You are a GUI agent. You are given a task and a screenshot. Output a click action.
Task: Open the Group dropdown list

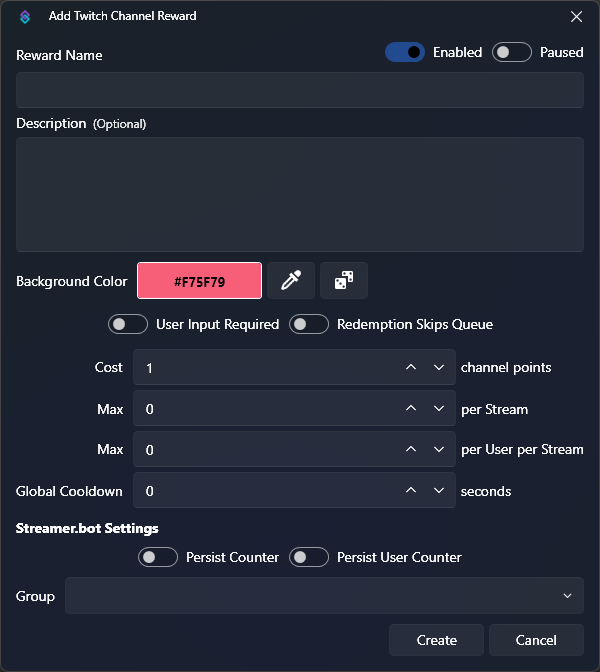[324, 596]
